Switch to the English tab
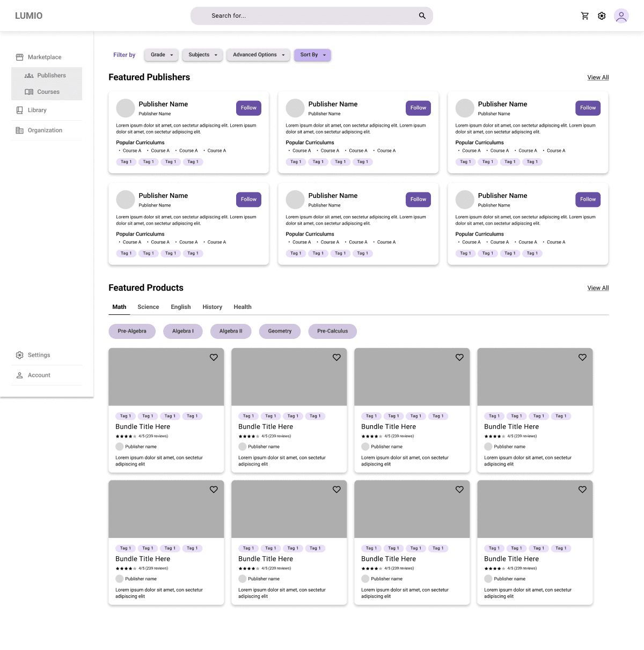 coord(181,307)
